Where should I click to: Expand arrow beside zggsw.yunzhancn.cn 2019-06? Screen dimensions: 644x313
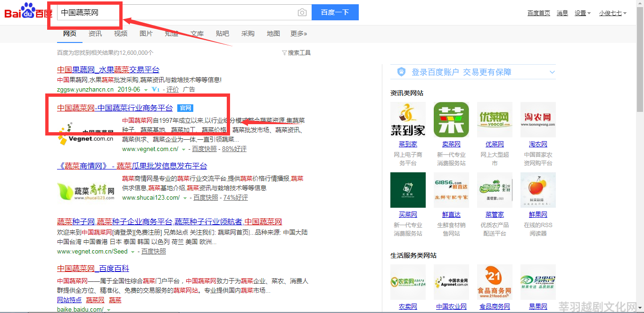click(146, 90)
